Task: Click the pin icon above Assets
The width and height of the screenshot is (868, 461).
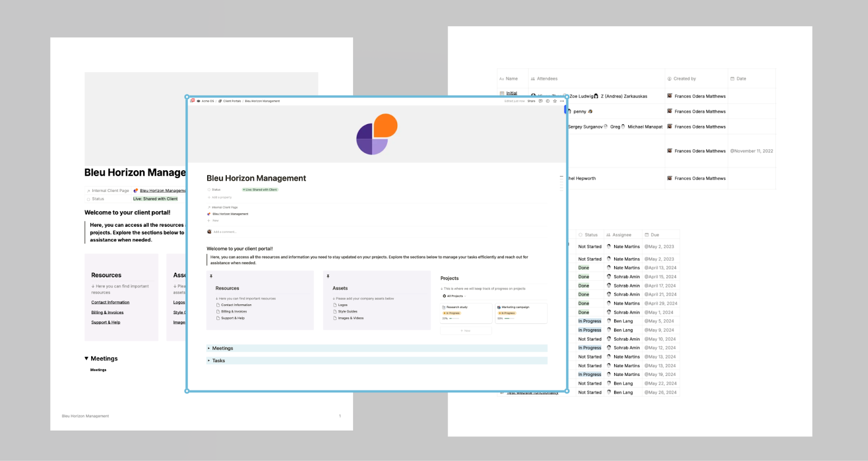Action: [x=328, y=276]
